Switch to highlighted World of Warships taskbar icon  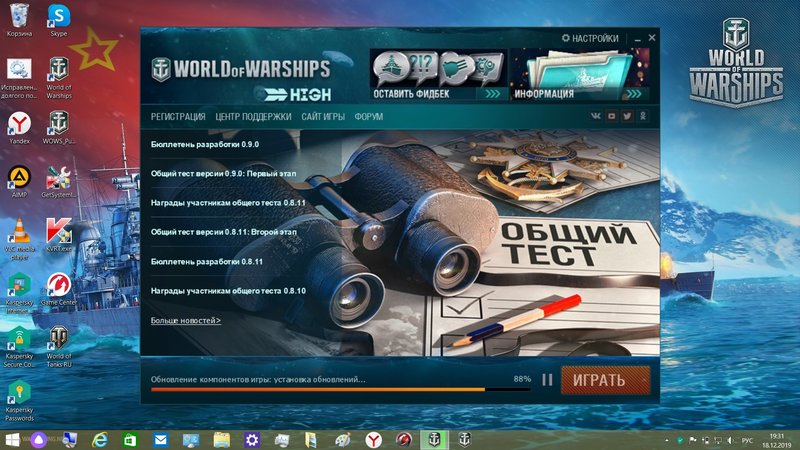tap(434, 440)
